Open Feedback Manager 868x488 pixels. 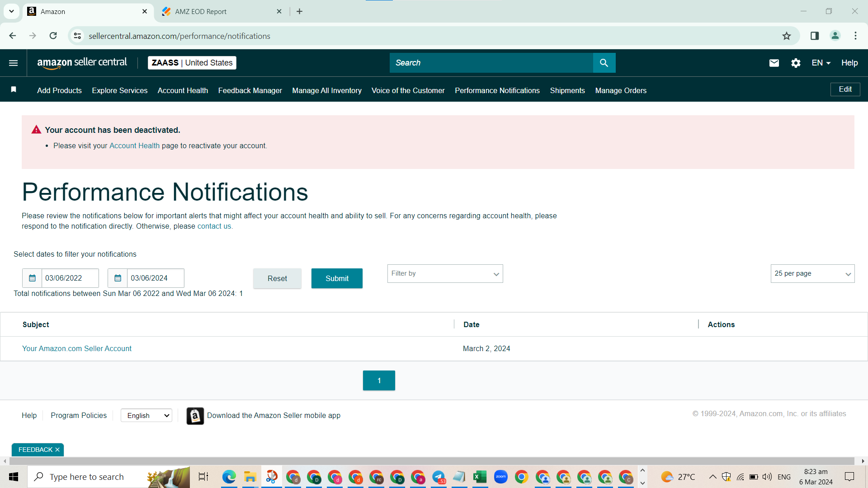[x=250, y=90]
